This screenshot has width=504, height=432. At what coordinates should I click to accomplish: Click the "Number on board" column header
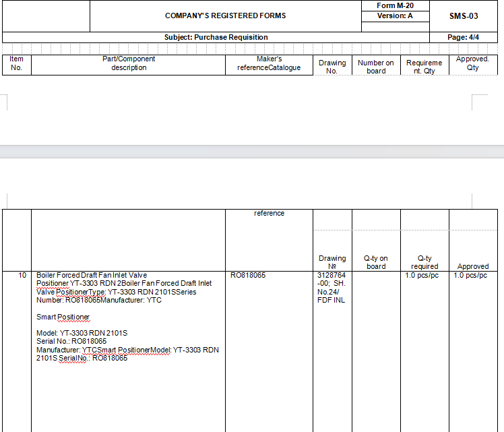tap(376, 67)
